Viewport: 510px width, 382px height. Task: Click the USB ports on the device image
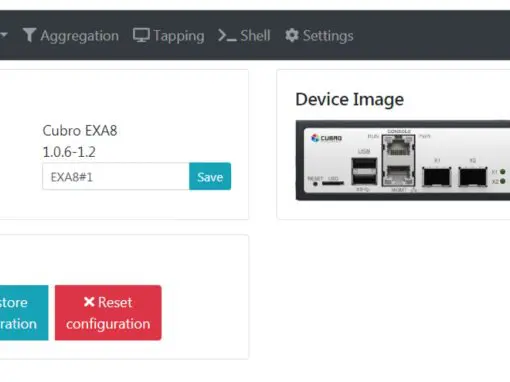tap(364, 171)
